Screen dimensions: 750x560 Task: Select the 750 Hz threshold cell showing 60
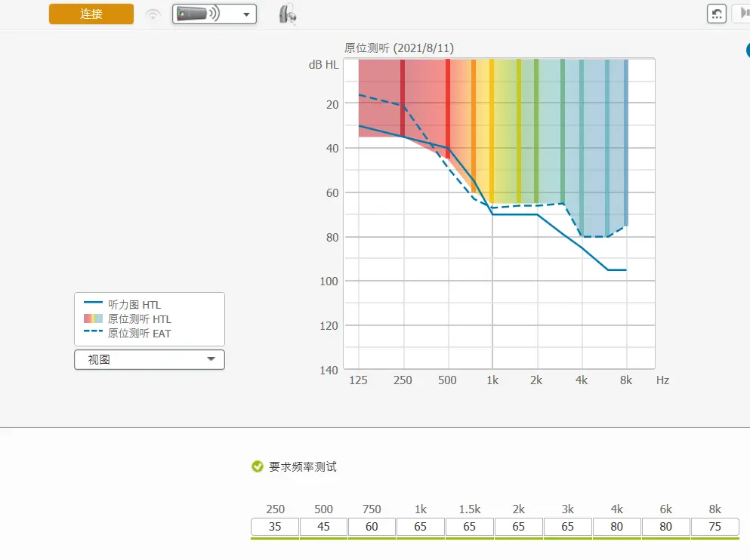tap(372, 527)
